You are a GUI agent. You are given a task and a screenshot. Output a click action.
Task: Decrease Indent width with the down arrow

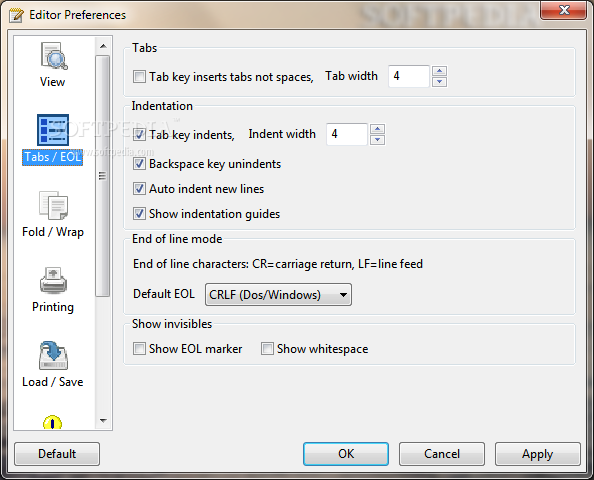[377, 140]
